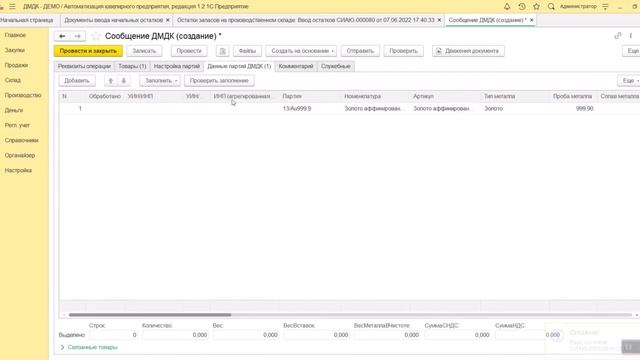Open table Еще dropdown menu
Image resolution: width=640 pixels, height=360 pixels.
pos(629,80)
